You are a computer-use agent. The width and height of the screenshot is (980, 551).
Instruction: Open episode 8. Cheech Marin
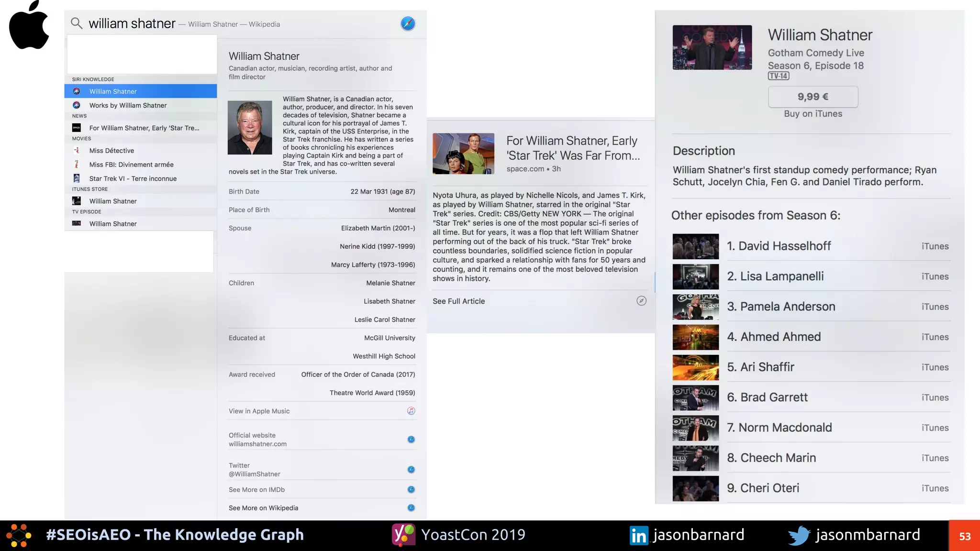[811, 458]
